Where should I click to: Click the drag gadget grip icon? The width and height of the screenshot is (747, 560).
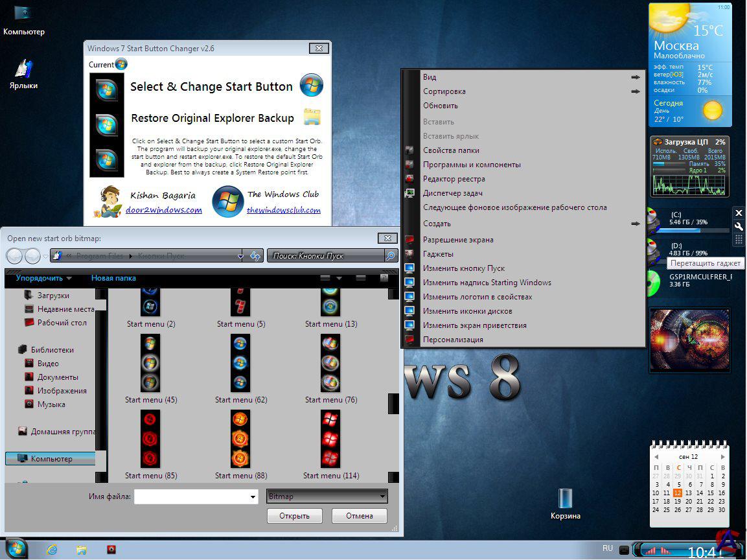point(739,239)
